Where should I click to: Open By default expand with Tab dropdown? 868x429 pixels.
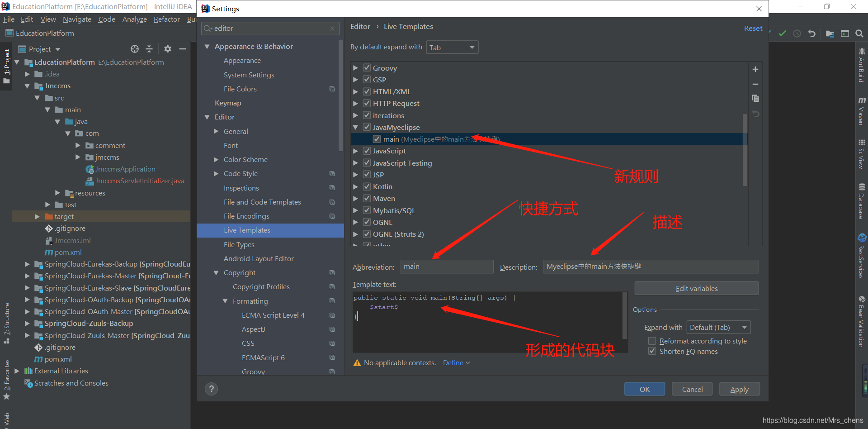tap(452, 48)
